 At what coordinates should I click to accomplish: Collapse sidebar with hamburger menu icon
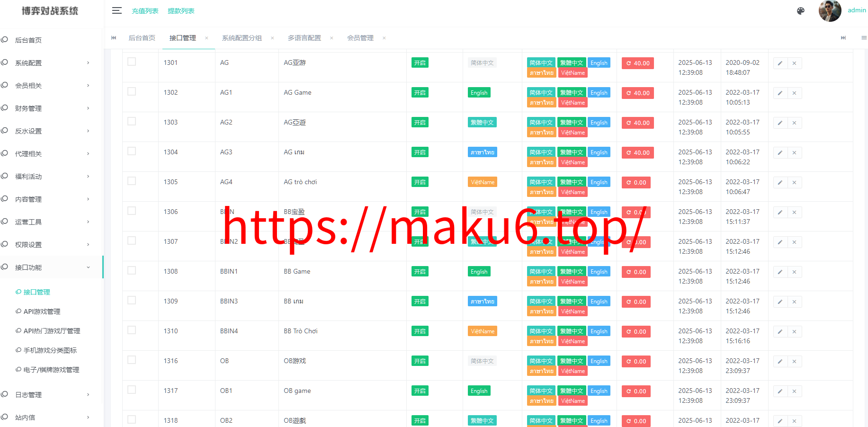coord(117,10)
